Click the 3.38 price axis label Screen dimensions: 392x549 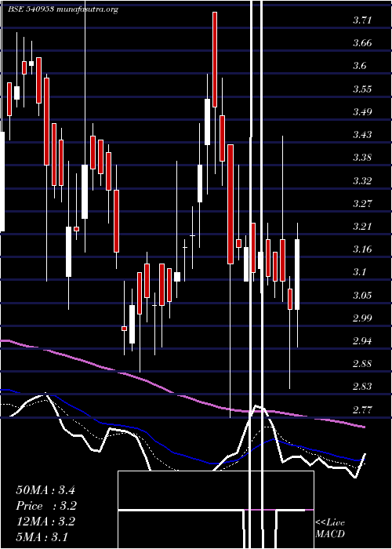point(362,158)
